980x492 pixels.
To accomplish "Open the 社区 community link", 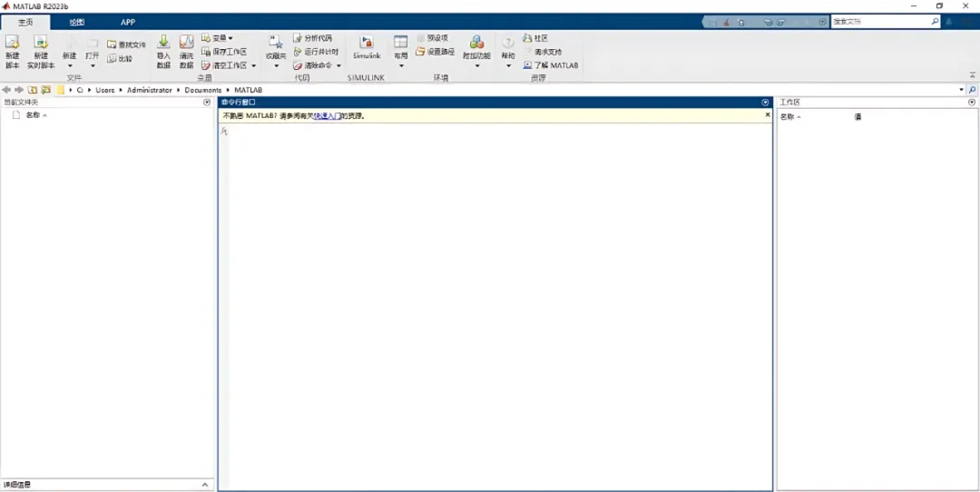I will point(535,38).
